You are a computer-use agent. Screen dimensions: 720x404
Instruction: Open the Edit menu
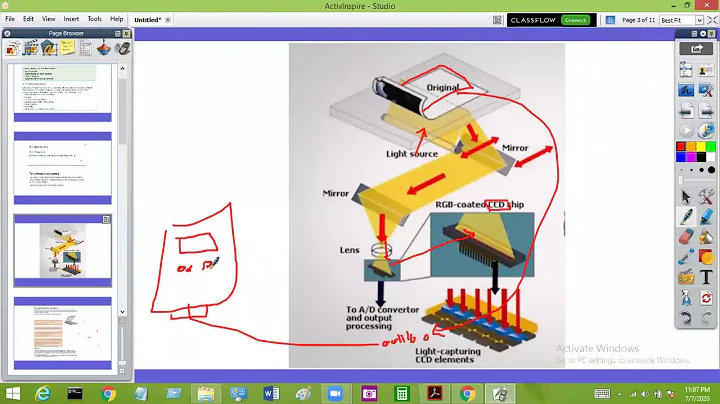pos(28,19)
